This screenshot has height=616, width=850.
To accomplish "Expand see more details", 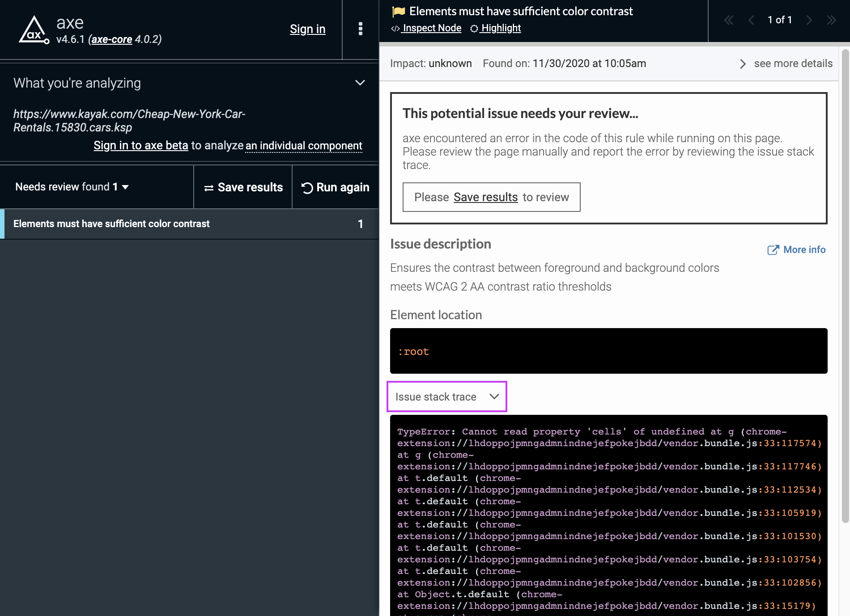I will coord(786,63).
